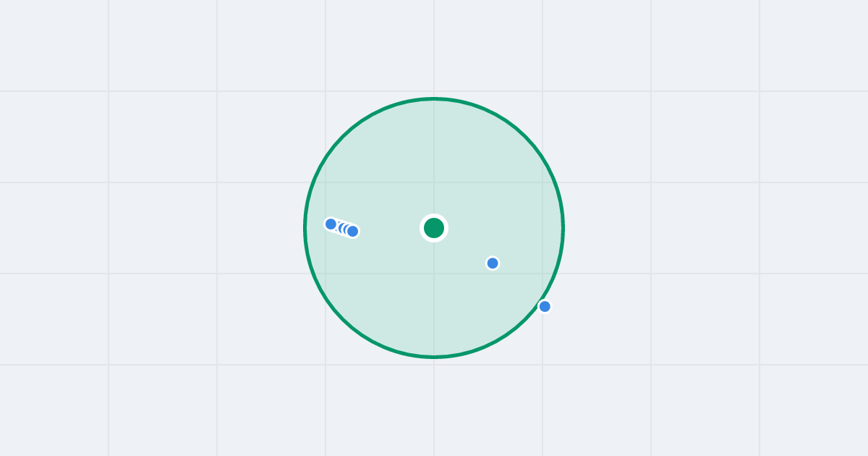Click the green circle outline at its rightmost point
Screen dimensions: 868x456
[563, 228]
